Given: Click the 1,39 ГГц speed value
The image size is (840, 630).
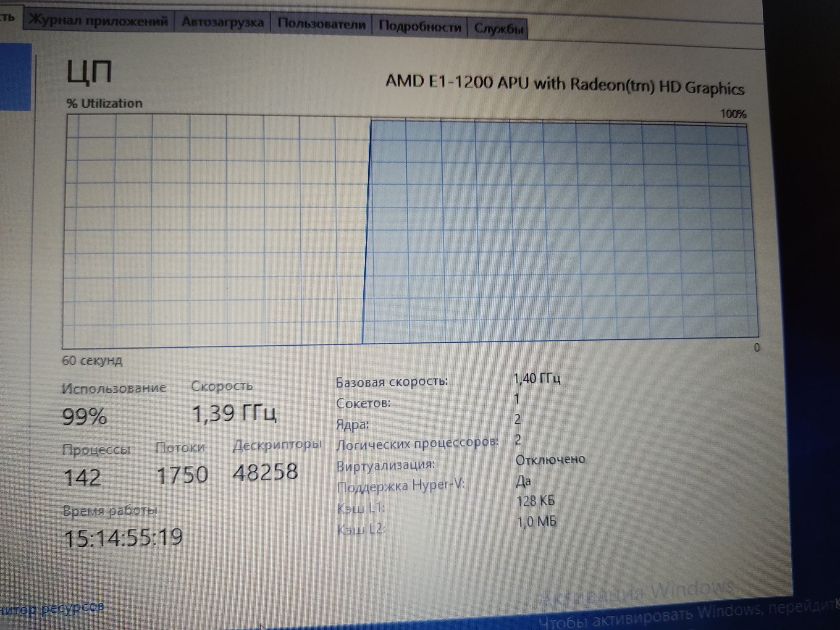Looking at the screenshot, I should [234, 413].
